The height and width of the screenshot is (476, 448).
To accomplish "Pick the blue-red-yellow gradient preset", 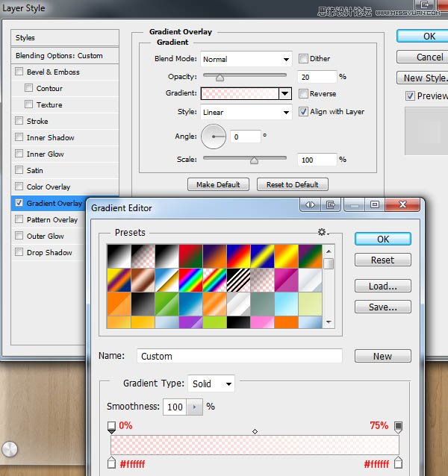I will tap(238, 256).
